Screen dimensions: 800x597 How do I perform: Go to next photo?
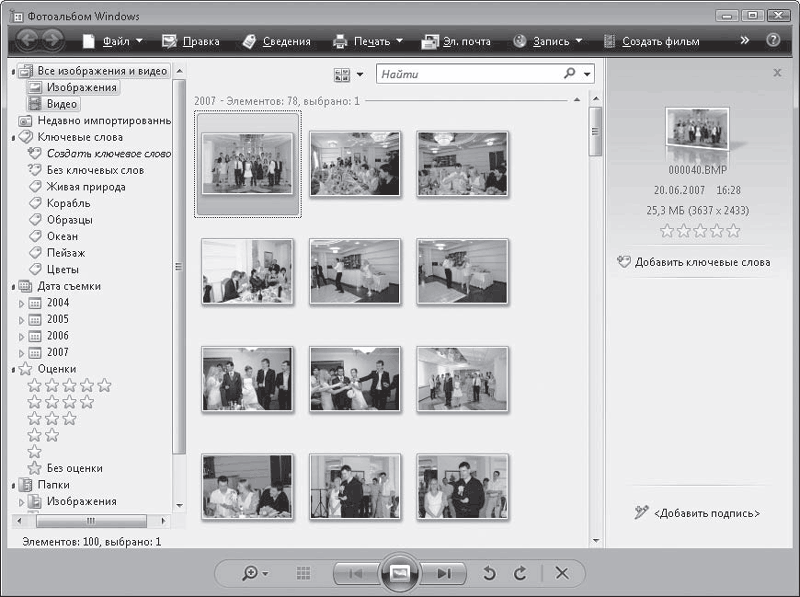pos(444,573)
